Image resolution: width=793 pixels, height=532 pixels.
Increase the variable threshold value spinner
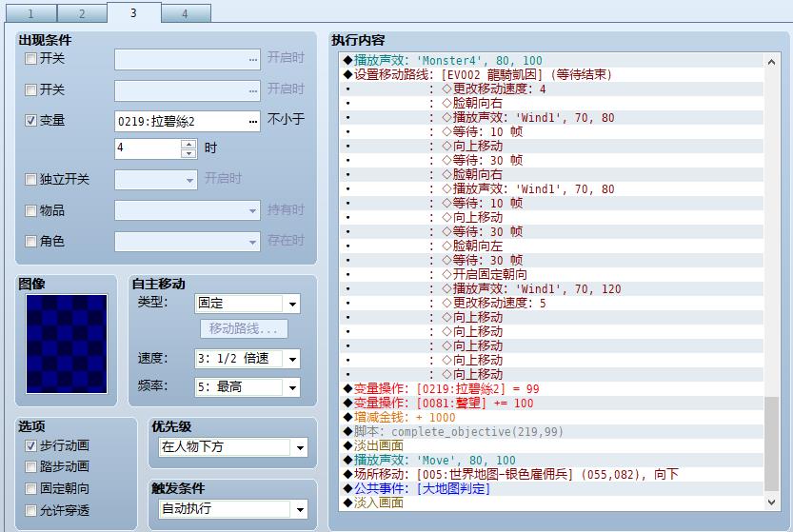point(188,144)
